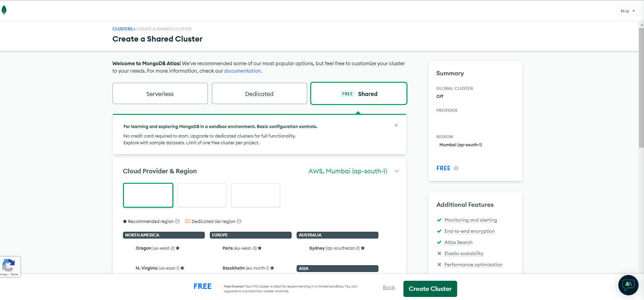Click the star icon next to Sydney
The image size is (644, 300).
point(363,248)
